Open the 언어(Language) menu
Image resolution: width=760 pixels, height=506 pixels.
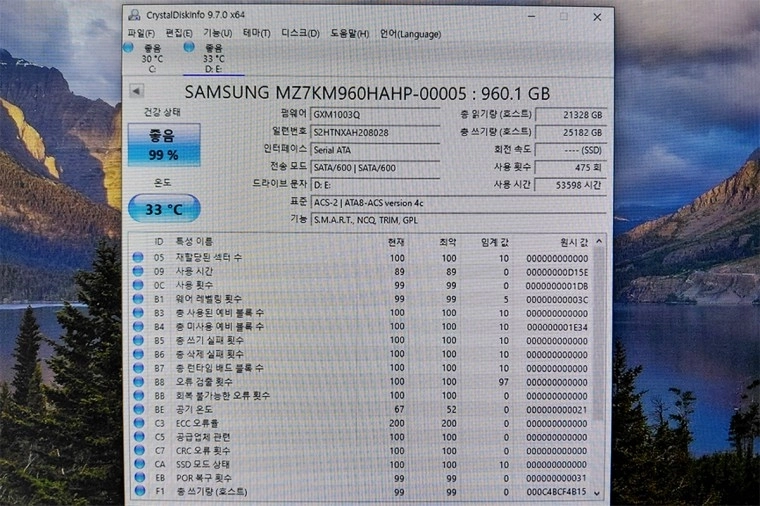[410, 34]
